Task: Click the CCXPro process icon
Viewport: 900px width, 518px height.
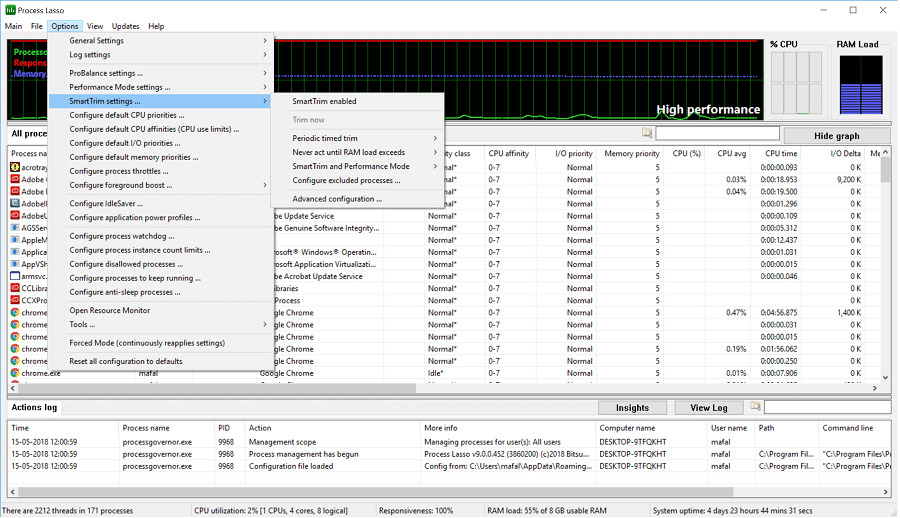Action: (15, 300)
